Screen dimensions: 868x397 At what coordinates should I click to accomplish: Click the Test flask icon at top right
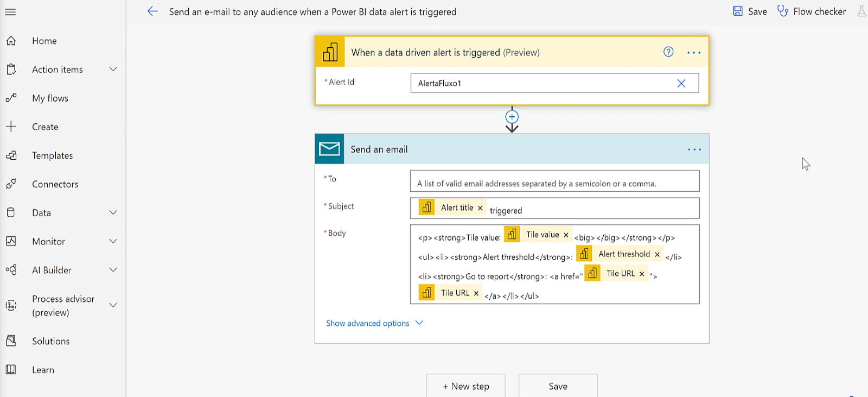point(861,11)
